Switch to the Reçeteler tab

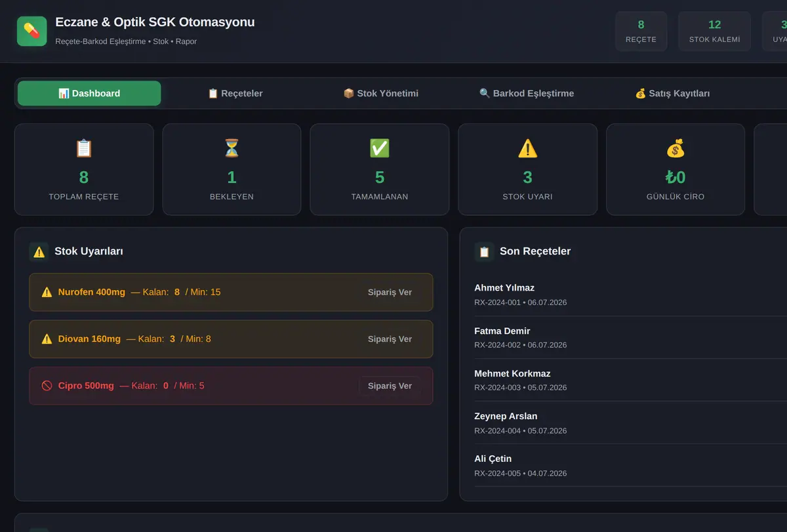pyautogui.click(x=235, y=93)
